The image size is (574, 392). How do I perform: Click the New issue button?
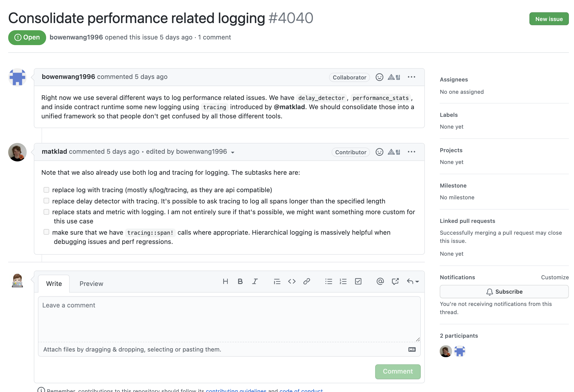pos(549,19)
